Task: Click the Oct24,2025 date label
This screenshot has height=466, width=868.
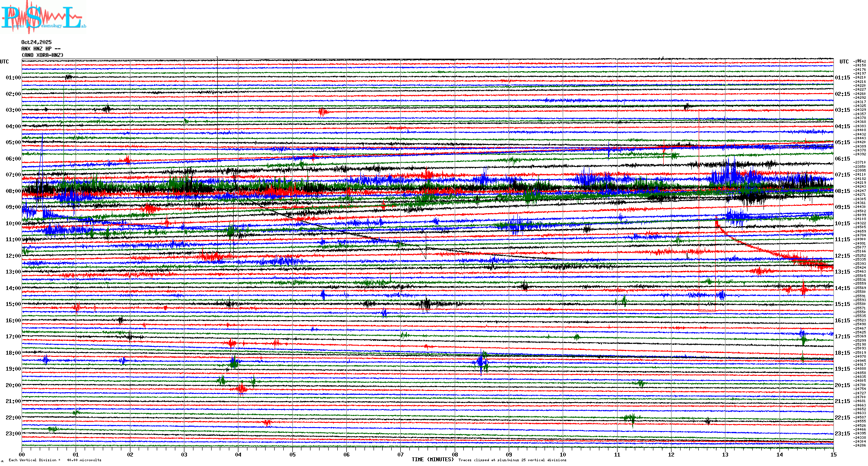Action: pyautogui.click(x=36, y=42)
